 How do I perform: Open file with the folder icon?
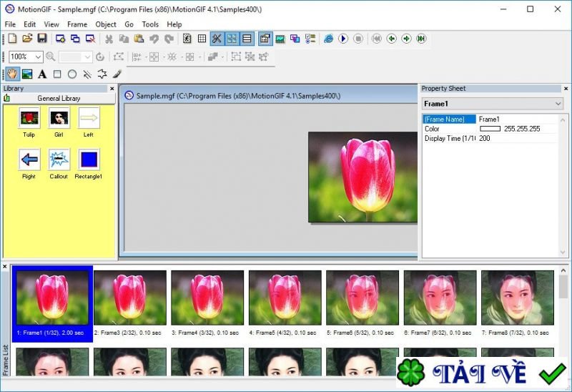tap(27, 39)
